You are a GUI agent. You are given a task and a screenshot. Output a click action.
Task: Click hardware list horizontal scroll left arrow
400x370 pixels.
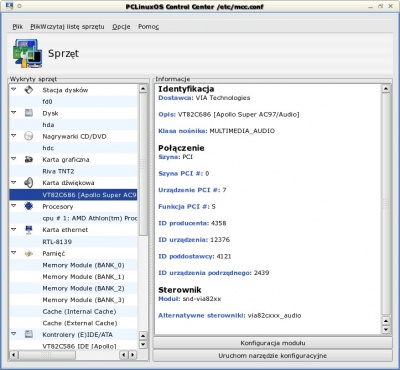(x=14, y=355)
